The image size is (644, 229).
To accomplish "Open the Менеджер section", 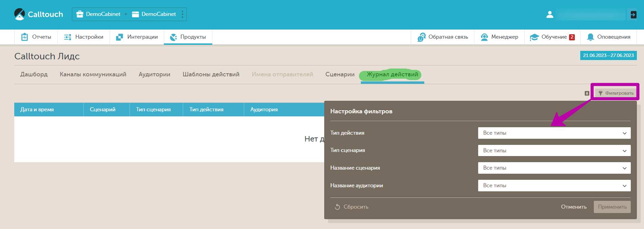I will 499,37.
